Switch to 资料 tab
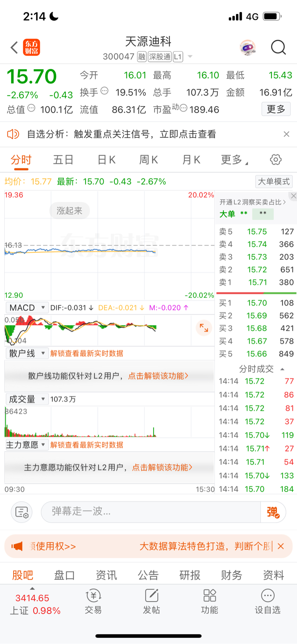The width and height of the screenshot is (297, 644). (x=273, y=575)
